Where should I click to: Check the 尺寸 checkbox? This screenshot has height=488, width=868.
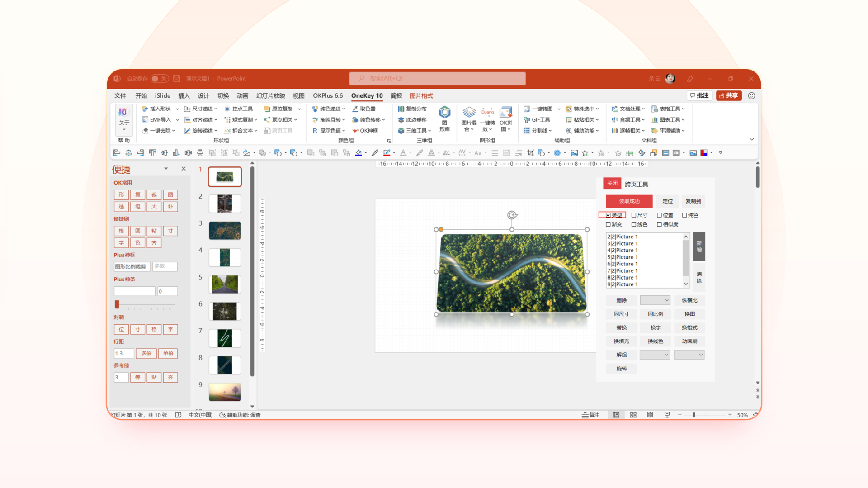coord(634,215)
